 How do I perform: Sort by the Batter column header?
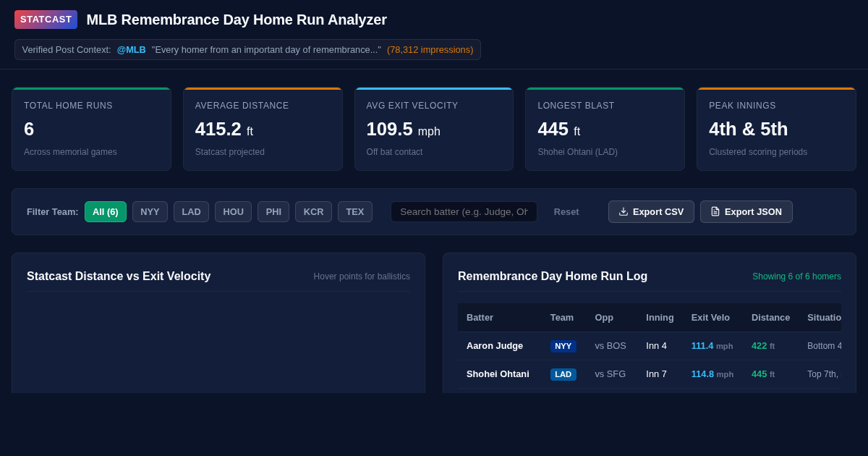pyautogui.click(x=480, y=317)
